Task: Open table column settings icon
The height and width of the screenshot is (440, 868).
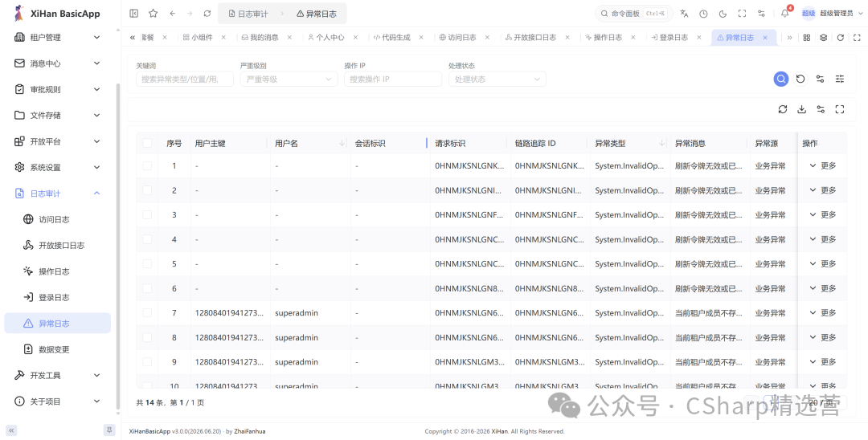Action: click(821, 109)
